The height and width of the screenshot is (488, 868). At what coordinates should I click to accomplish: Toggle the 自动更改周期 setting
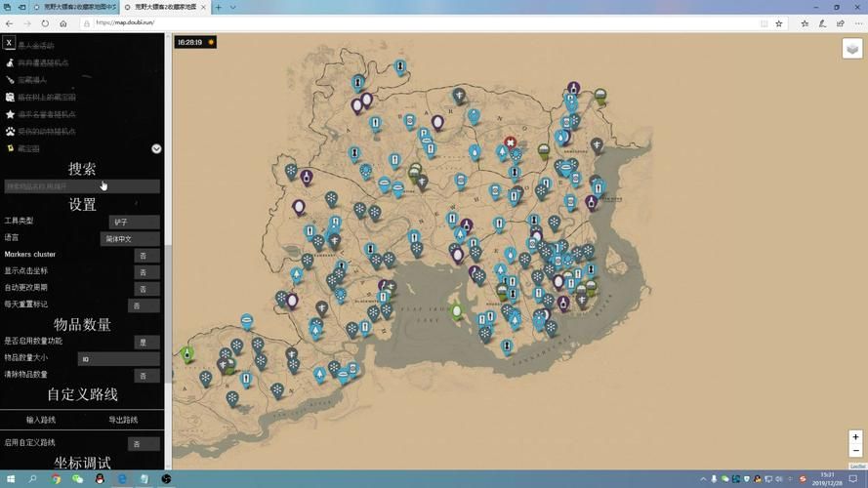pyautogui.click(x=147, y=288)
